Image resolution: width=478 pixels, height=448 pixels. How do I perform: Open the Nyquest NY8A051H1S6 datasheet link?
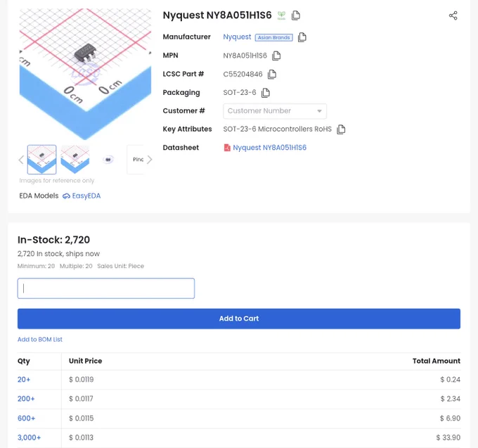(x=269, y=148)
